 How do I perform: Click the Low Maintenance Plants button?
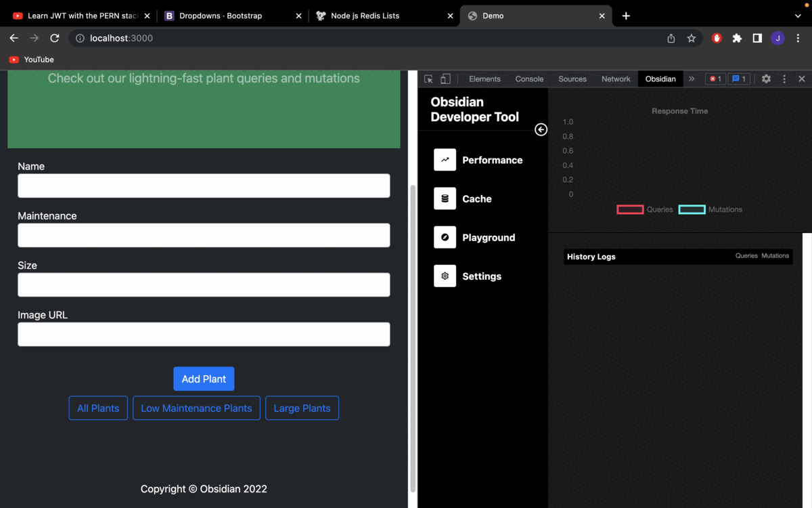(x=196, y=408)
